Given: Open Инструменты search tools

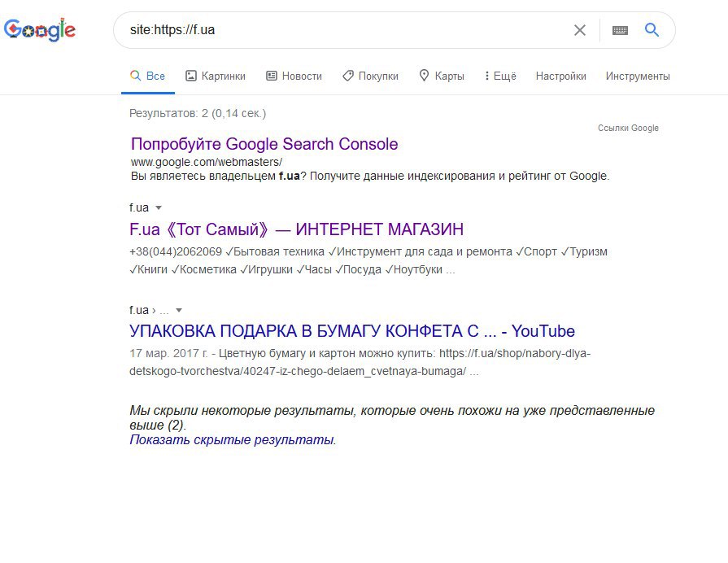Looking at the screenshot, I should [638, 76].
